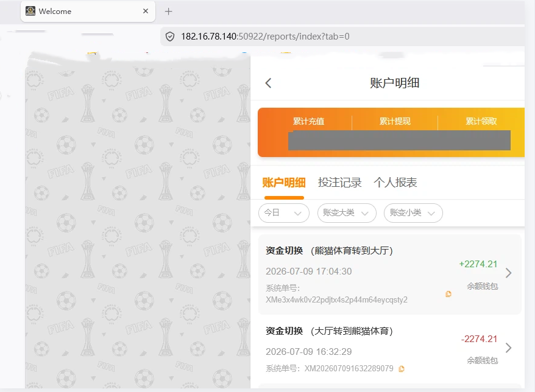Open the 今日 date dropdown
The image size is (535, 392).
point(284,213)
